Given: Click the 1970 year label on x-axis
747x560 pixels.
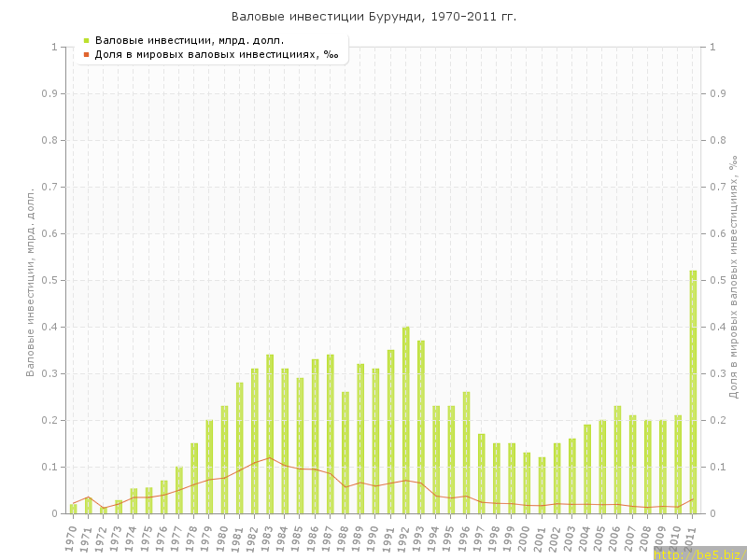Looking at the screenshot, I should pyautogui.click(x=72, y=538).
